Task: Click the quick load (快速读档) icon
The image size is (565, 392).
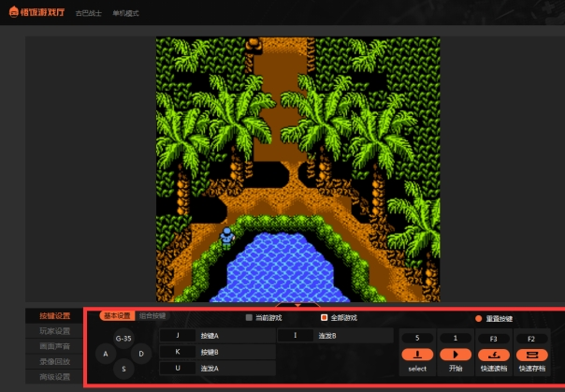Action: [x=493, y=355]
